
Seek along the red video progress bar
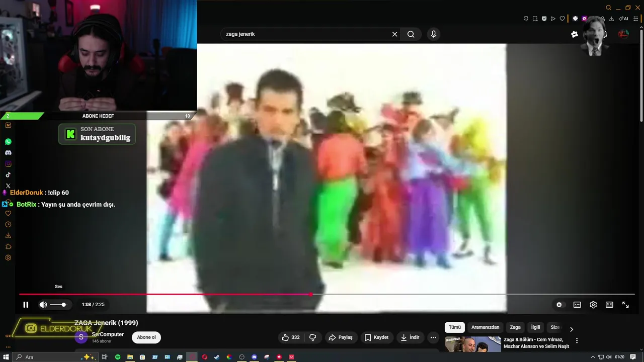327,294
